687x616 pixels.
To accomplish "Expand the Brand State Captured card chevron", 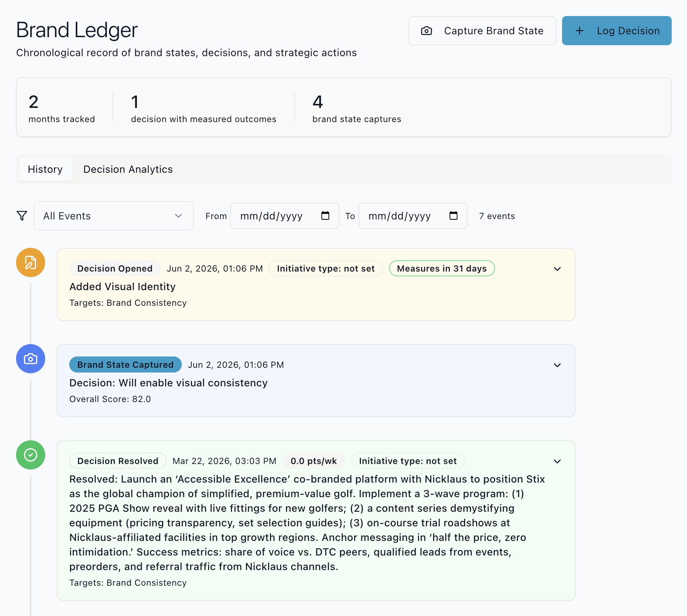I will (557, 365).
